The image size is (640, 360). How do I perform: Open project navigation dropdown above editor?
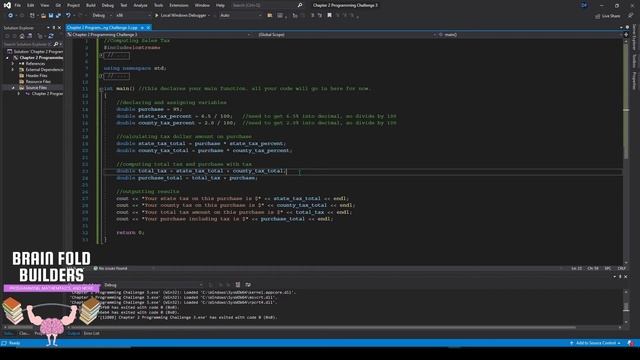pyautogui.click(x=159, y=35)
